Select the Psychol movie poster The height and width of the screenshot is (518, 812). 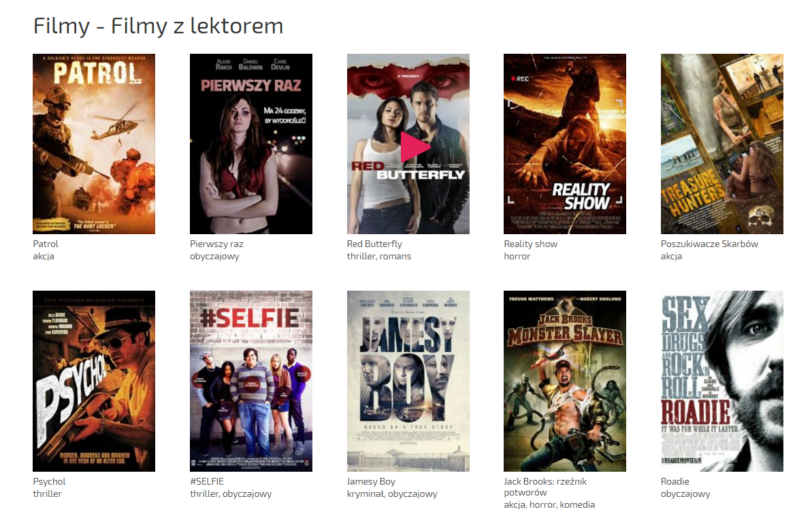click(94, 381)
